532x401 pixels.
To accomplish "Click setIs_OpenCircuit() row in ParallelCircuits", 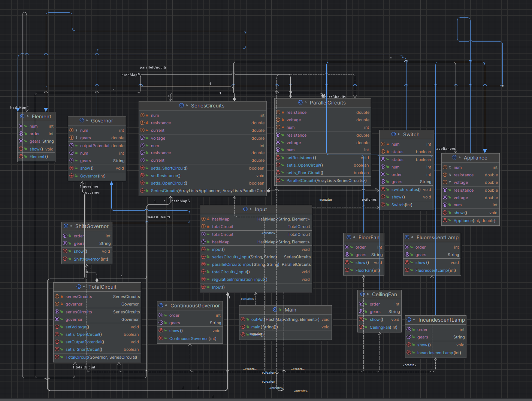I will coord(323,165).
